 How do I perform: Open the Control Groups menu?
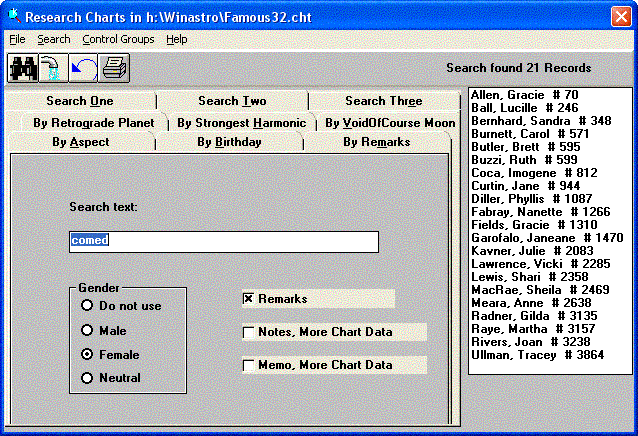[118, 39]
